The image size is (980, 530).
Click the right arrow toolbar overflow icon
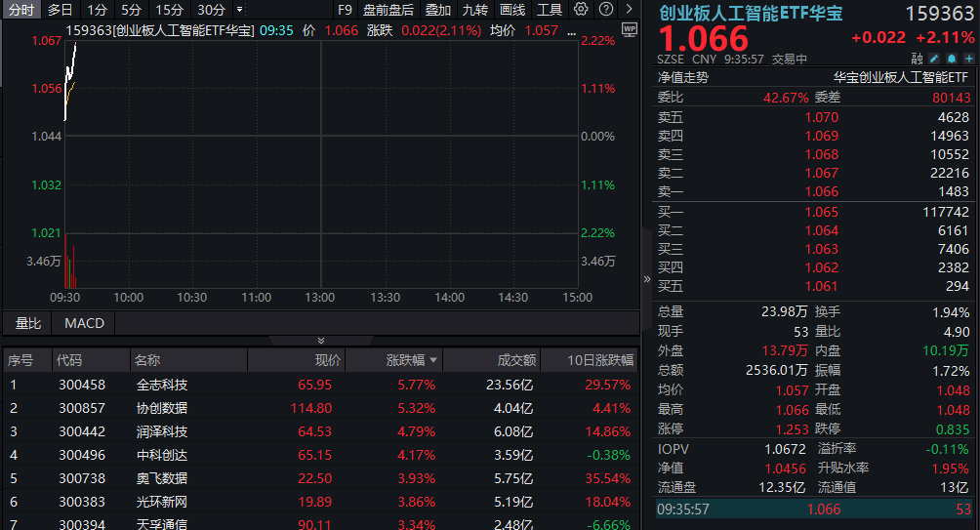coord(629,10)
